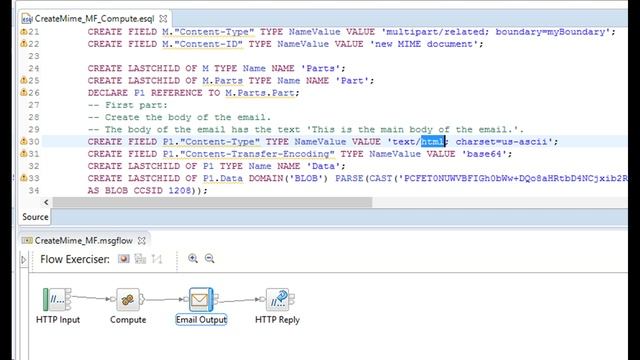Viewport: 640px width, 360px height.
Task: Click warning marker on line 33
Action: 24,178
